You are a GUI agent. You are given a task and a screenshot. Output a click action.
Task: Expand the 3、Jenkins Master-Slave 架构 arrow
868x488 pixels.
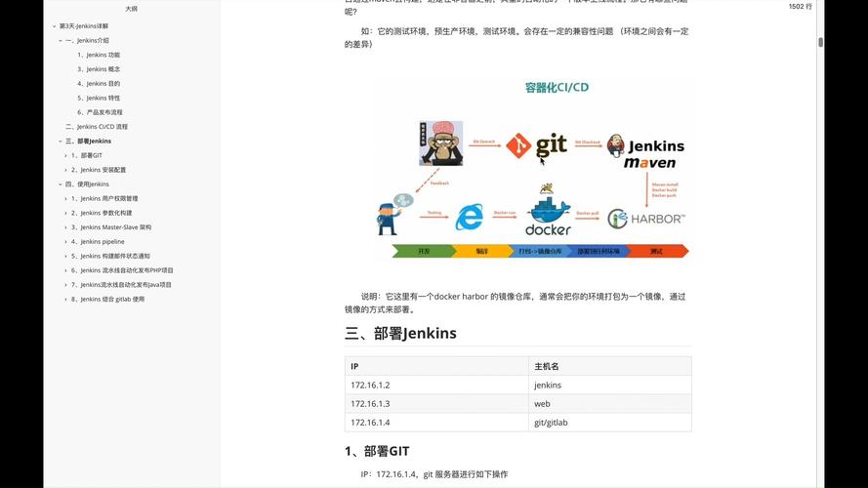click(x=65, y=227)
